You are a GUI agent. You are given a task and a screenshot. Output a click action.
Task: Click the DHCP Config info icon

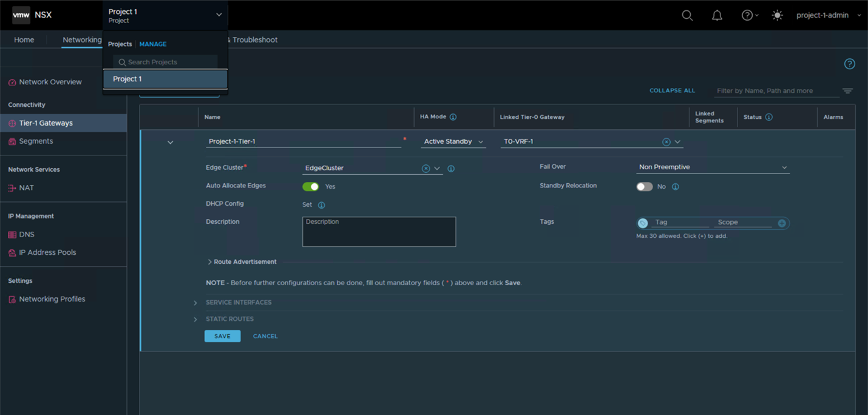[x=322, y=205]
